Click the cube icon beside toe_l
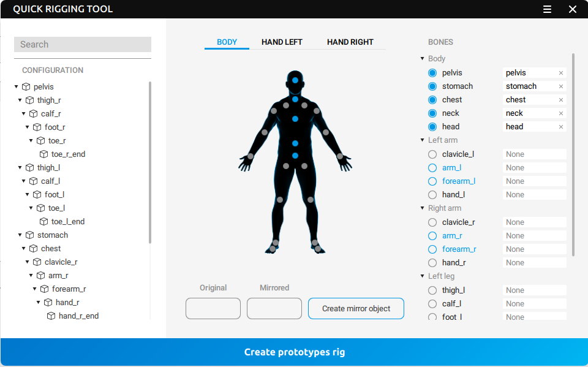 [x=41, y=208]
